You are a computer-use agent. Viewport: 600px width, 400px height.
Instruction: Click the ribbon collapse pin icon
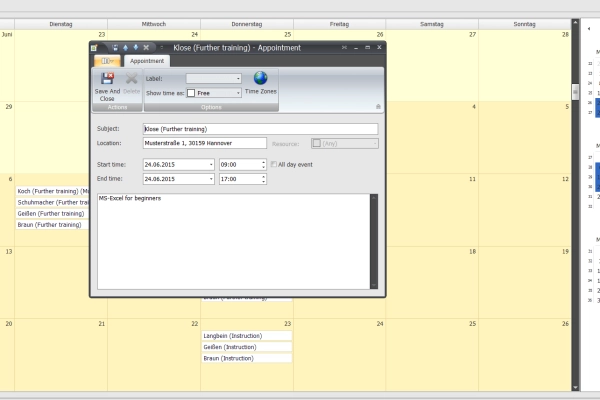[378, 106]
